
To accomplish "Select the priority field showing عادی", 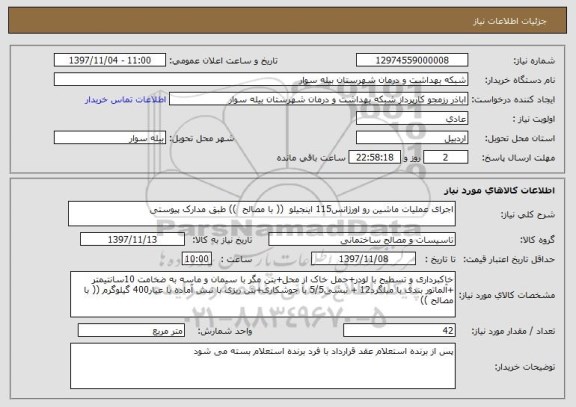I will 412,118.
